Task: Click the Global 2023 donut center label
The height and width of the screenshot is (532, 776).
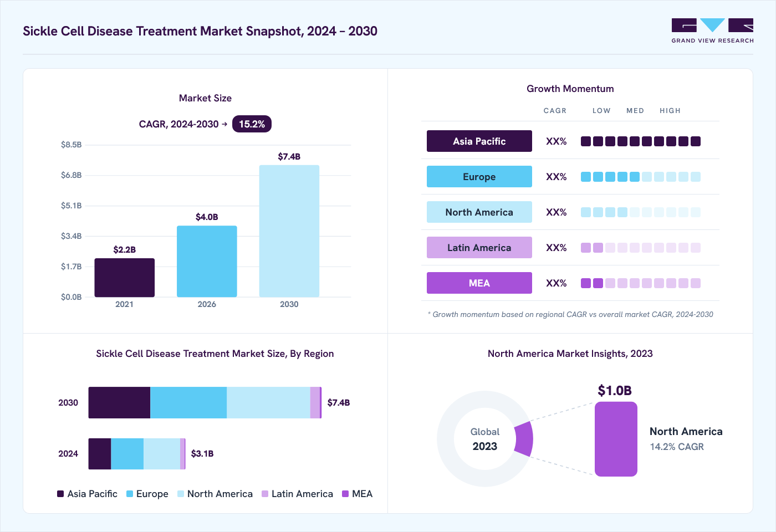Action: (485, 439)
